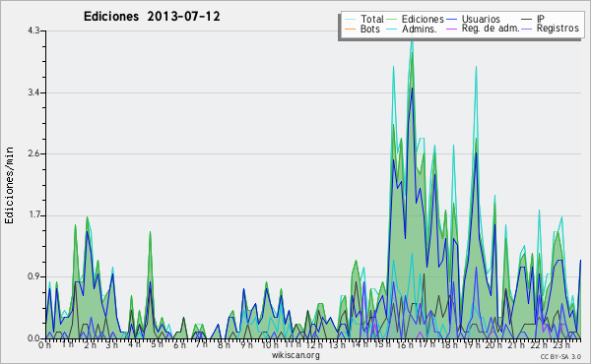Click the y-axis value 4.3
The height and width of the screenshot is (364, 591).
33,30
